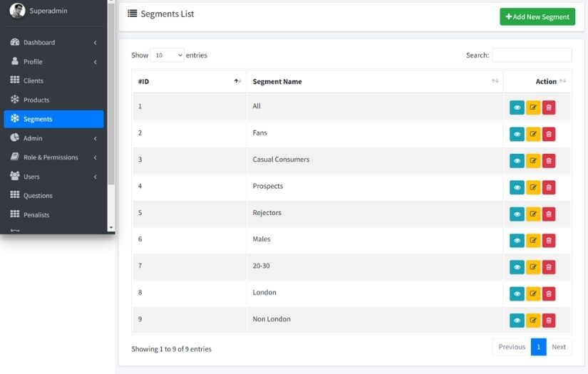Click edit icon for Males segment
The image size is (588, 374).
point(533,241)
